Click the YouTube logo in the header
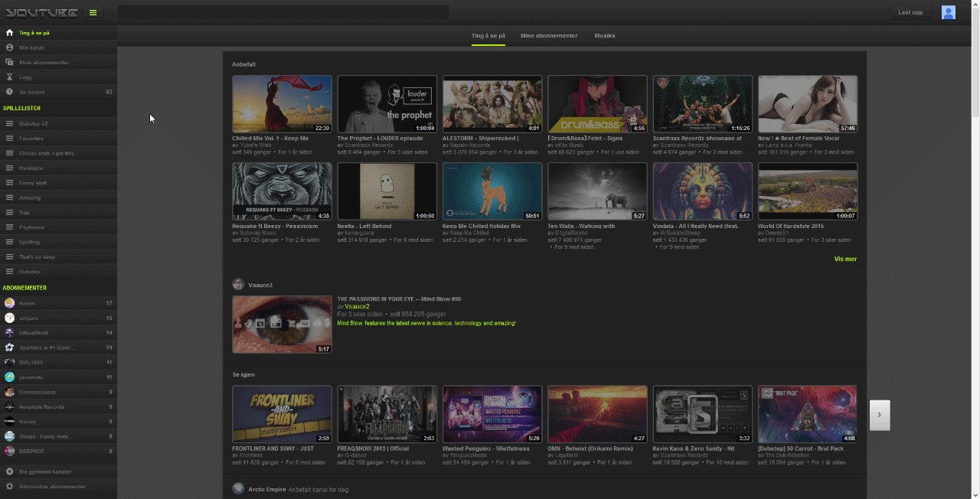 41,12
